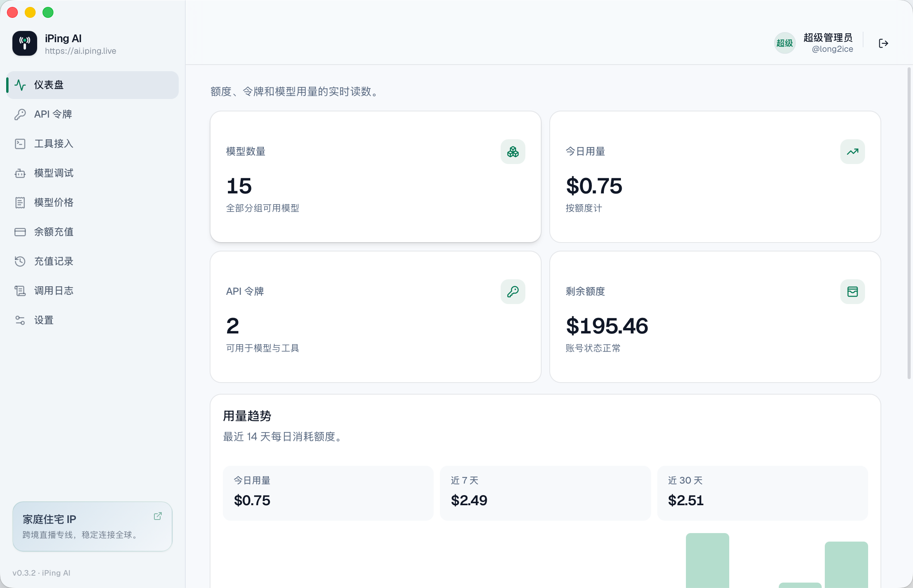
Task: Click the 超级管理员 label
Action: pos(828,38)
